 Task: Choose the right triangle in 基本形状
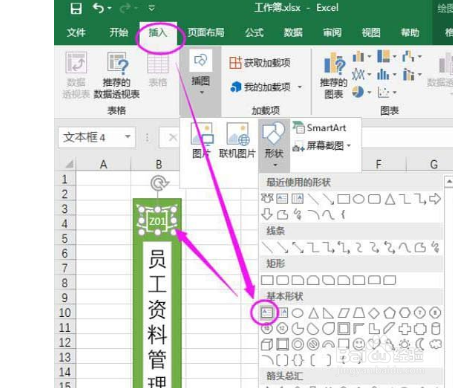point(328,313)
